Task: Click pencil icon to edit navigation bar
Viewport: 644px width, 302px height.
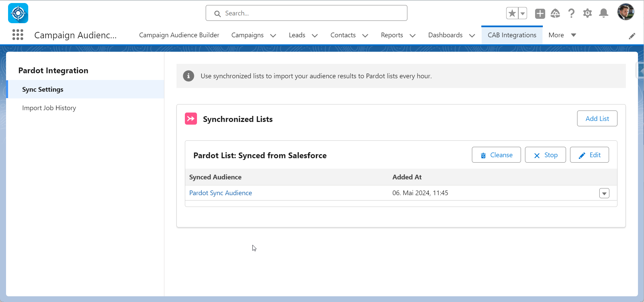Action: (632, 36)
